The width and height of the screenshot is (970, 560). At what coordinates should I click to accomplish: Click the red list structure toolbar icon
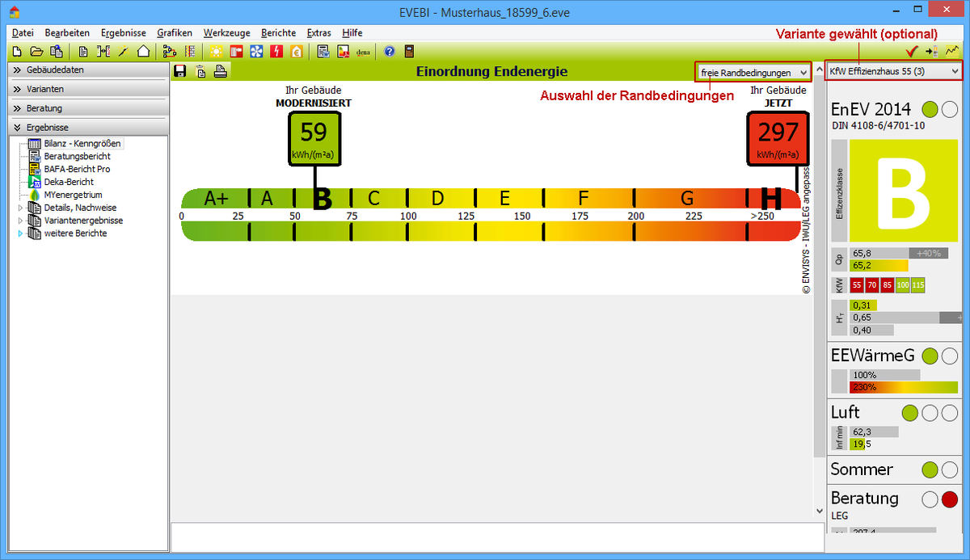click(190, 52)
